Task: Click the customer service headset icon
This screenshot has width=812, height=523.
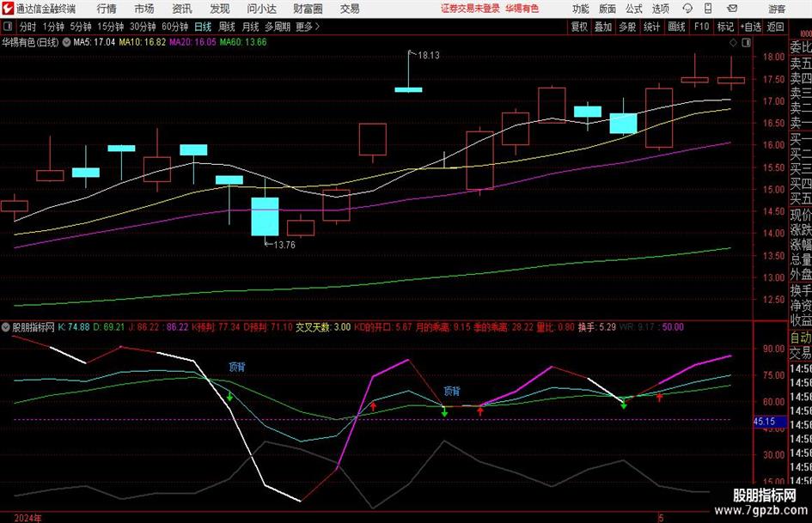Action: 687,9
